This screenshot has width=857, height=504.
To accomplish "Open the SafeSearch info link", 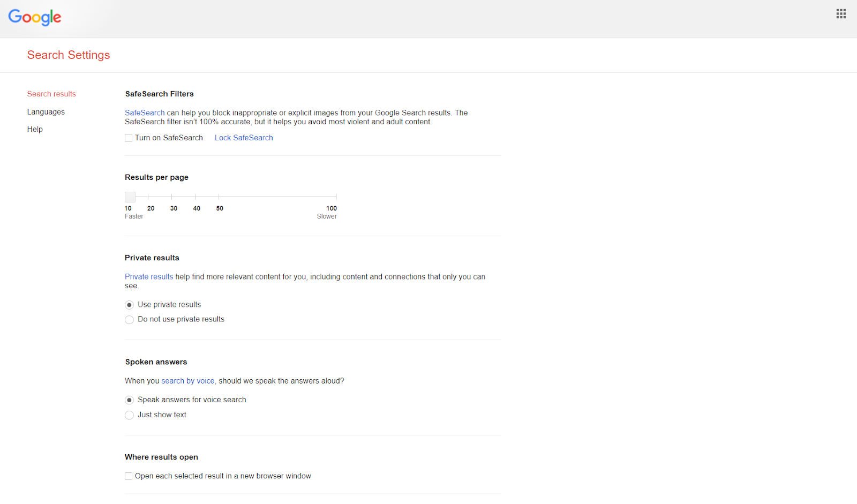I will click(145, 112).
